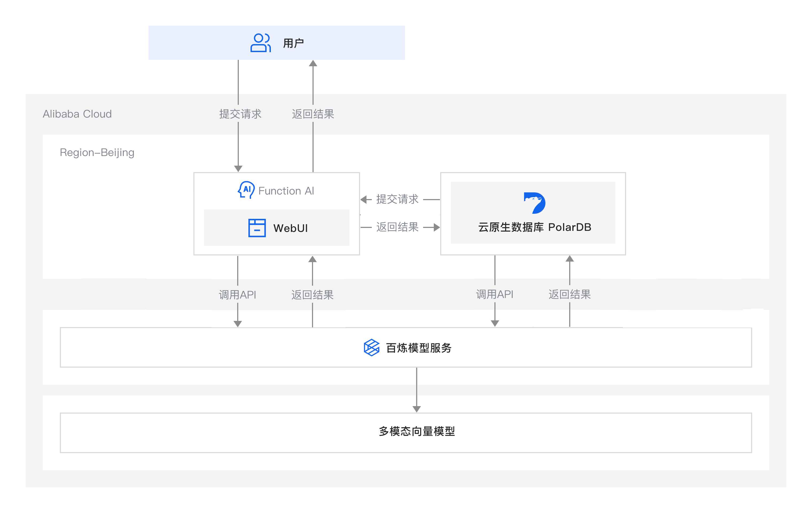Click the WebUI label text
This screenshot has width=812, height=513.
[290, 228]
